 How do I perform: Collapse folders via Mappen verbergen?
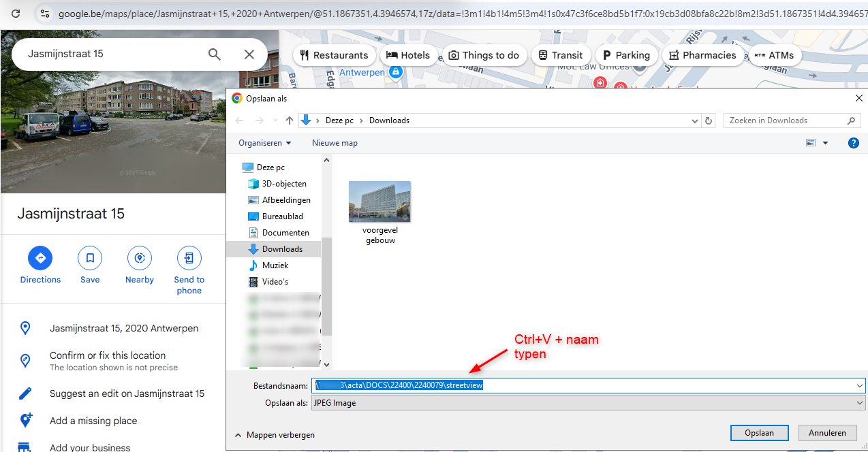274,434
